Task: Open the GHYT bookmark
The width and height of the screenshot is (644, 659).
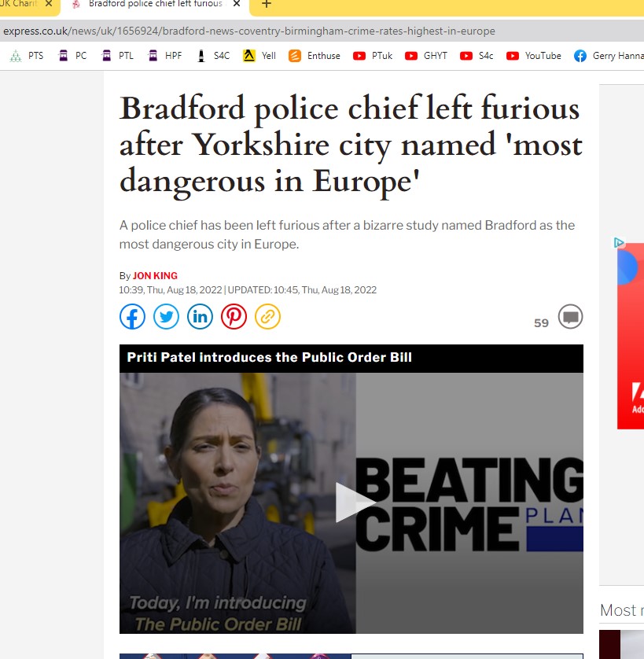Action: [426, 56]
